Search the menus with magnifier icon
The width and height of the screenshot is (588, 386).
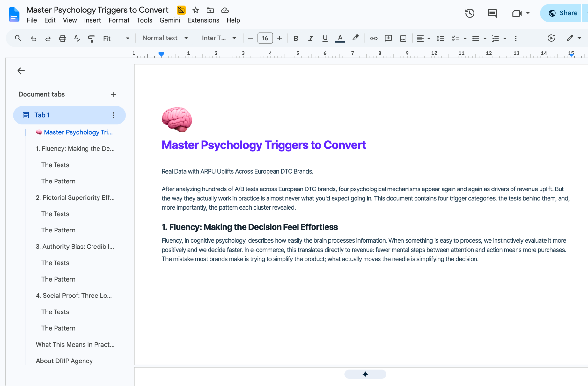coord(18,38)
